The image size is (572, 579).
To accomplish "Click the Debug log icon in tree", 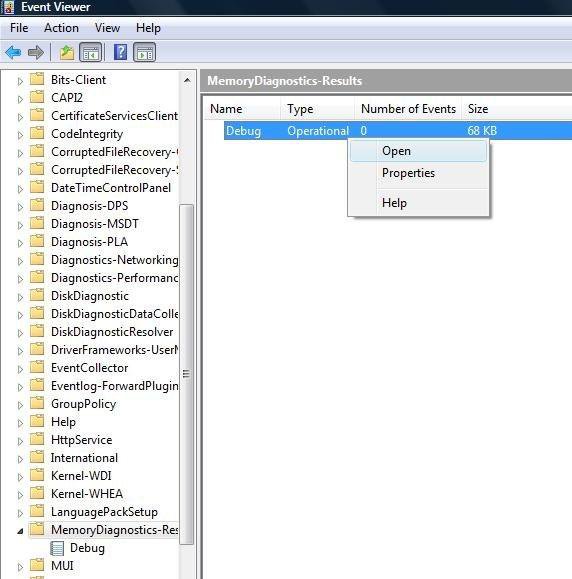I will 57,548.
